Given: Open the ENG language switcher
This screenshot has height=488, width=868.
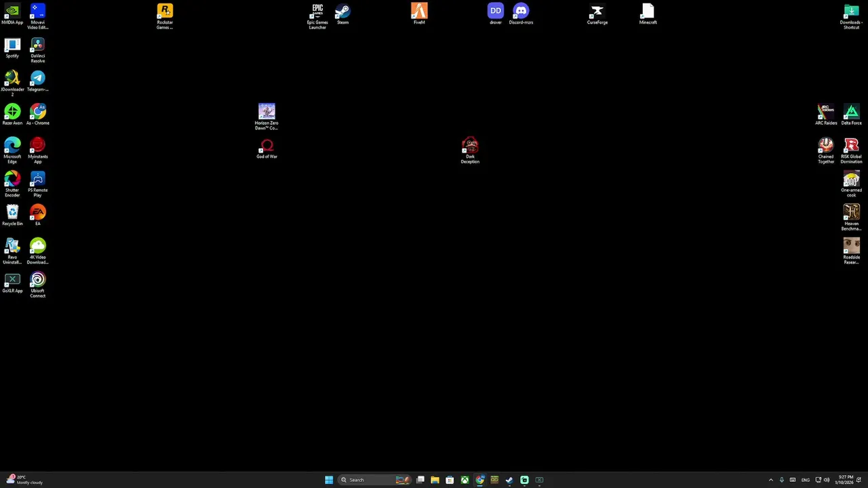Looking at the screenshot, I should click(806, 480).
